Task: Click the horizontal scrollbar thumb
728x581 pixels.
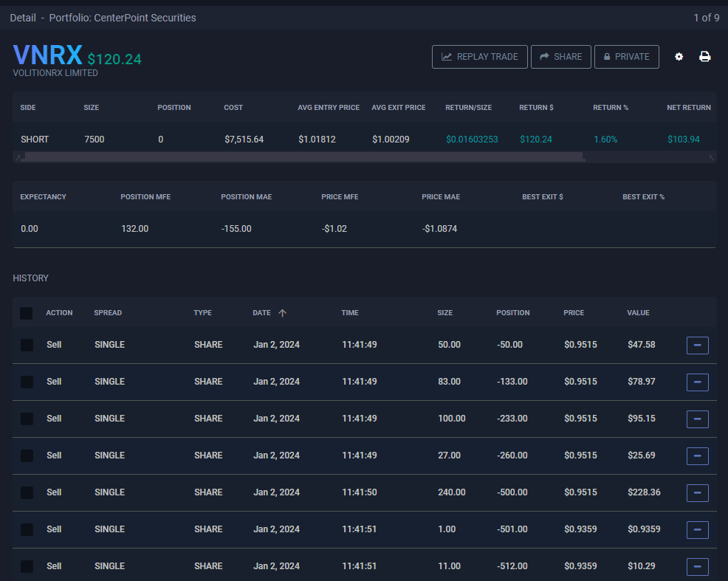Action: tap(303, 157)
